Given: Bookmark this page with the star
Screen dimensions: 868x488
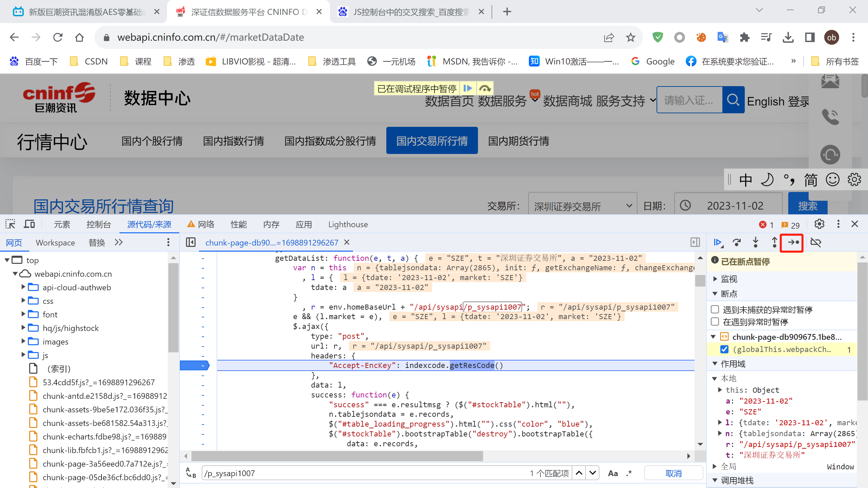Looking at the screenshot, I should pyautogui.click(x=630, y=37).
